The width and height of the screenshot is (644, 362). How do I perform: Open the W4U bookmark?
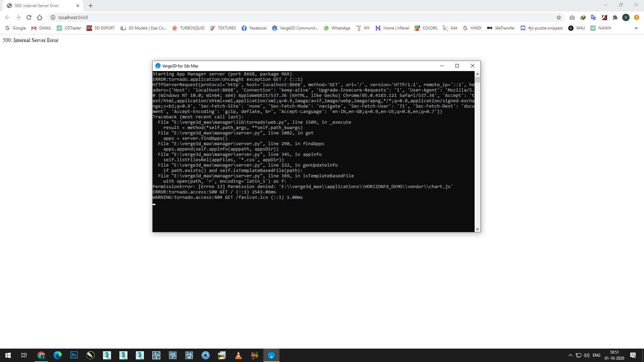coord(577,28)
